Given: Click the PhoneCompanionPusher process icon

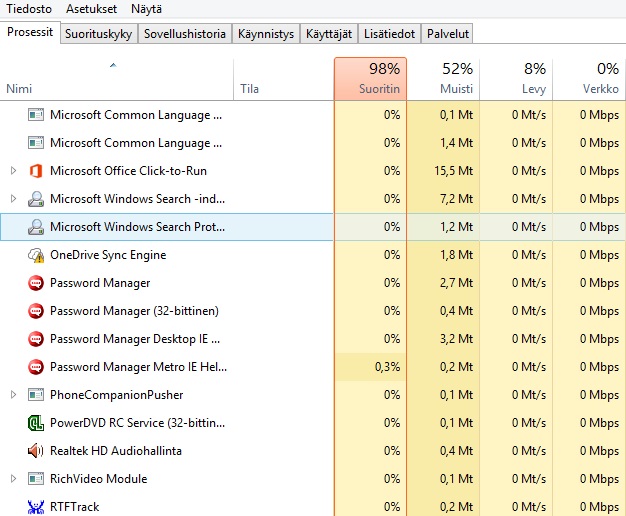Looking at the screenshot, I should (36, 395).
